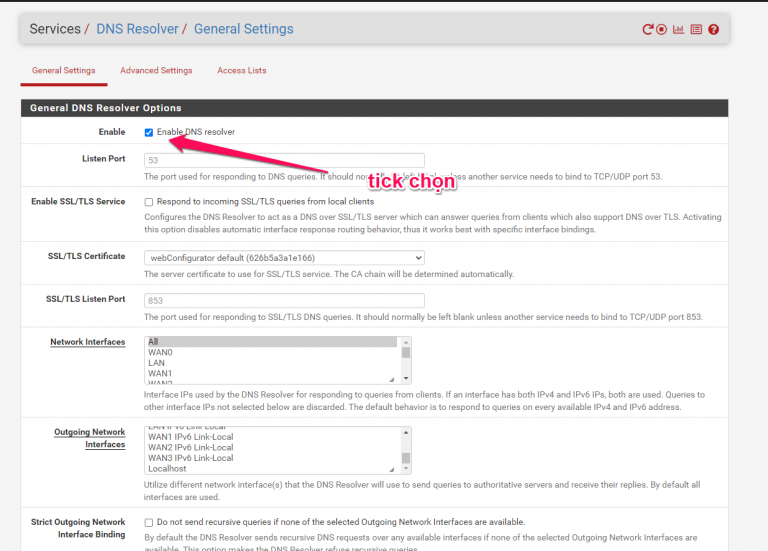Click the Outgoing Network Interfaces list scrollbar

[406, 449]
